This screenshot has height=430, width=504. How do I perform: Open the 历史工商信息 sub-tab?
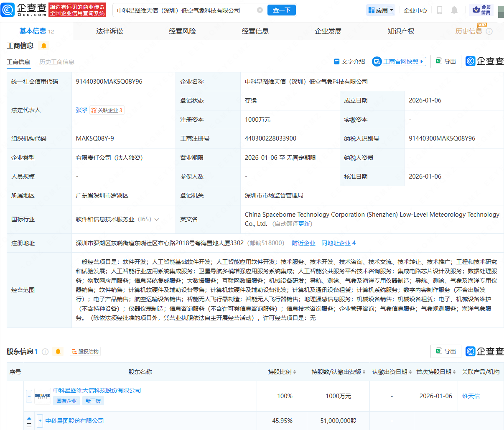point(56,62)
